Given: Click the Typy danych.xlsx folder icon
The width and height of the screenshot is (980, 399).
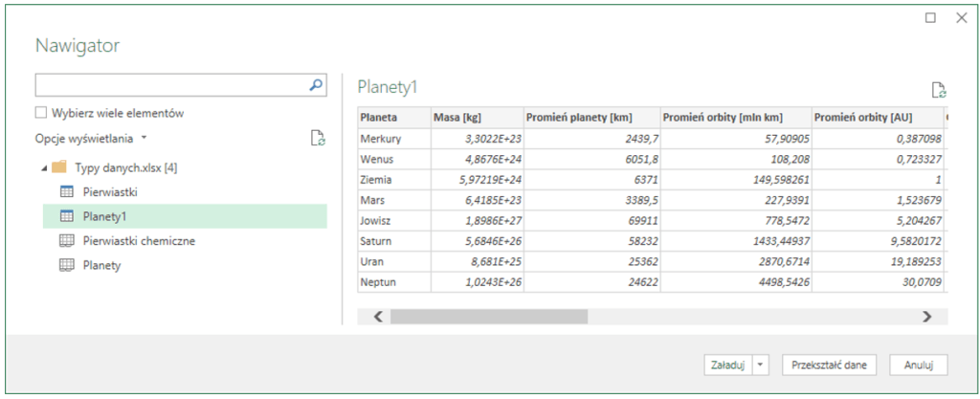Looking at the screenshot, I should point(59,167).
